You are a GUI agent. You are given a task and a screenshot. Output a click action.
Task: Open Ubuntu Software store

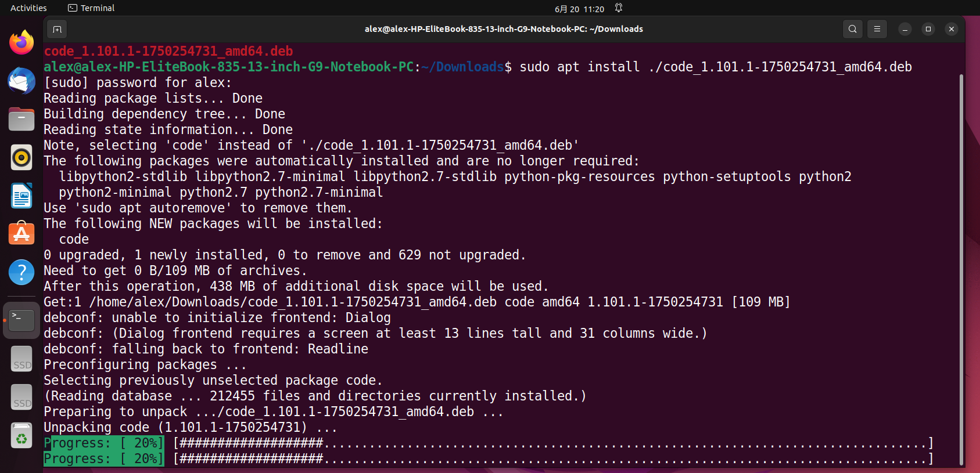click(21, 234)
